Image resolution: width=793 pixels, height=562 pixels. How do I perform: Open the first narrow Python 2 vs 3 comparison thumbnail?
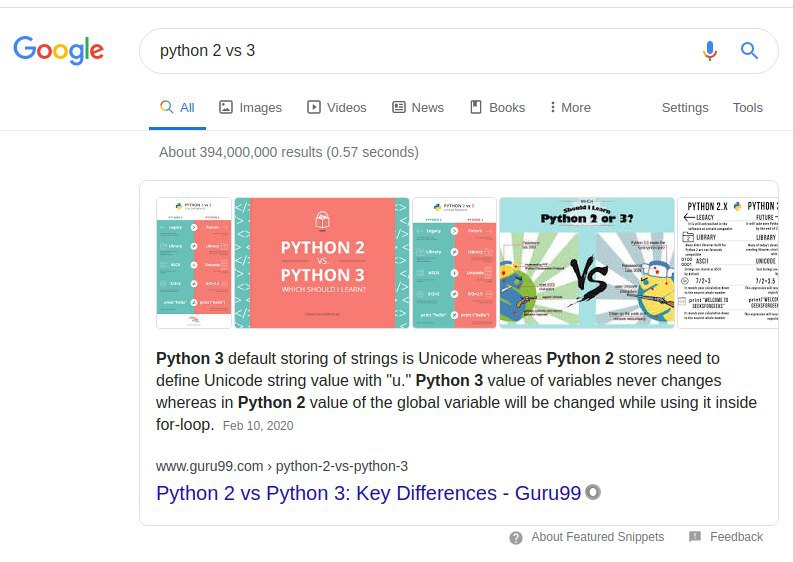pyautogui.click(x=194, y=263)
